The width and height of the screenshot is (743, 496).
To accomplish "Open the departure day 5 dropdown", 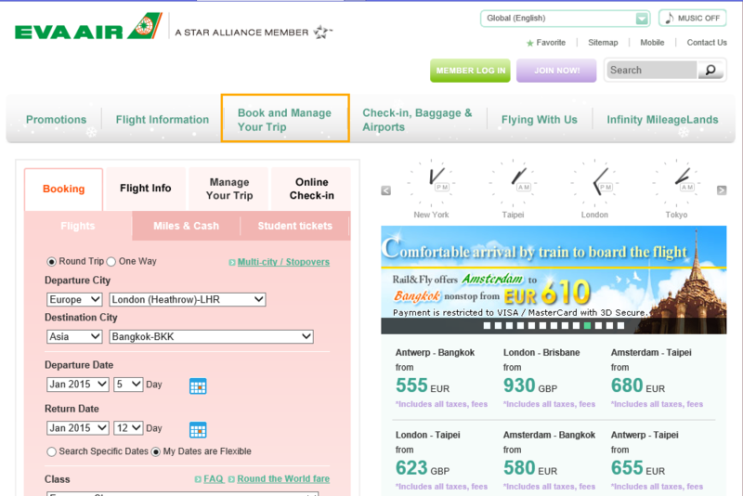I will (x=128, y=384).
